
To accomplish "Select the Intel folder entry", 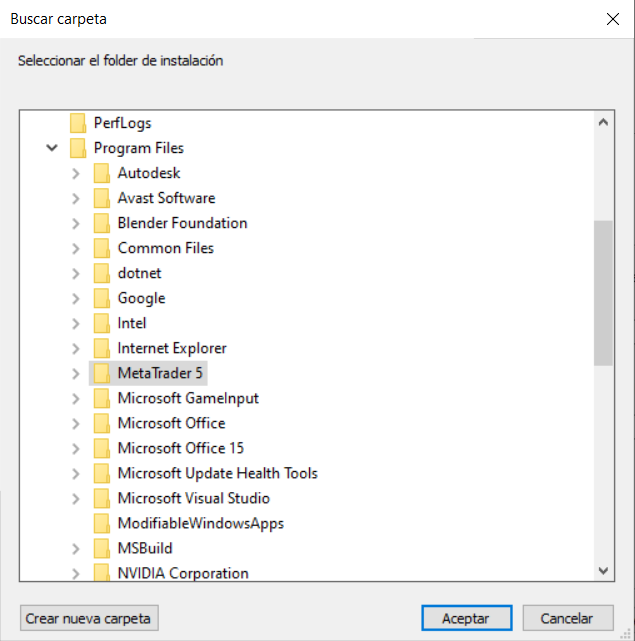I will coord(132,323).
